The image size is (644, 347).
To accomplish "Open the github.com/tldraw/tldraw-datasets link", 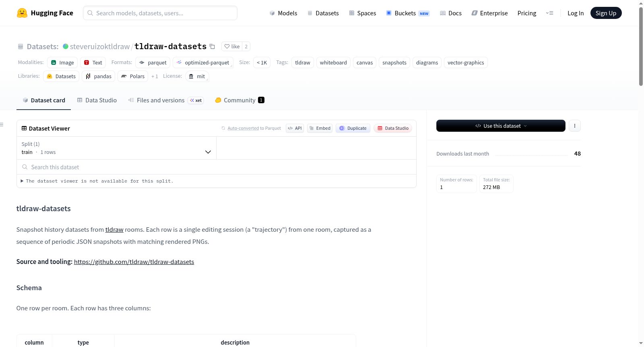I will coord(134,262).
